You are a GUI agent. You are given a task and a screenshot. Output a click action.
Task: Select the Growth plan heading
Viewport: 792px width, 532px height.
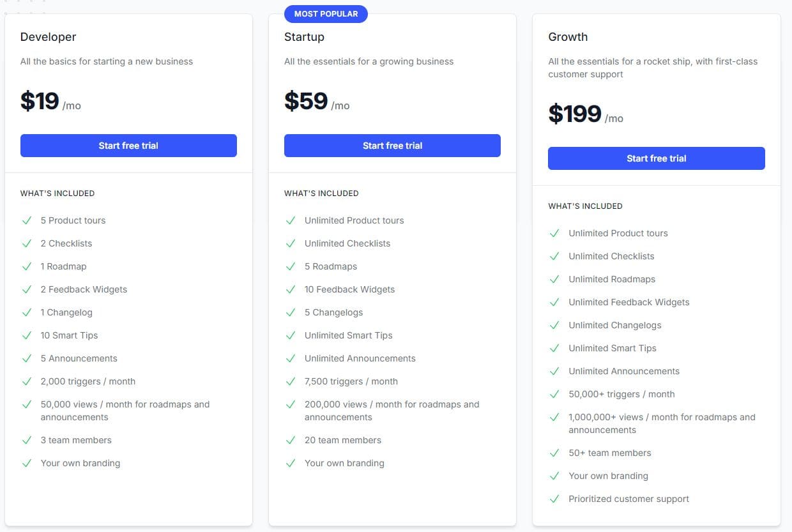(568, 37)
